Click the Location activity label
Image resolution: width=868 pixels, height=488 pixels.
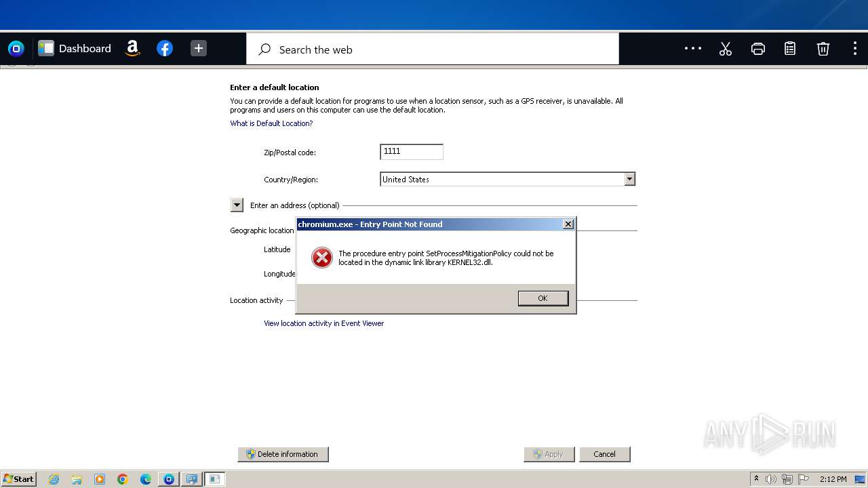256,300
